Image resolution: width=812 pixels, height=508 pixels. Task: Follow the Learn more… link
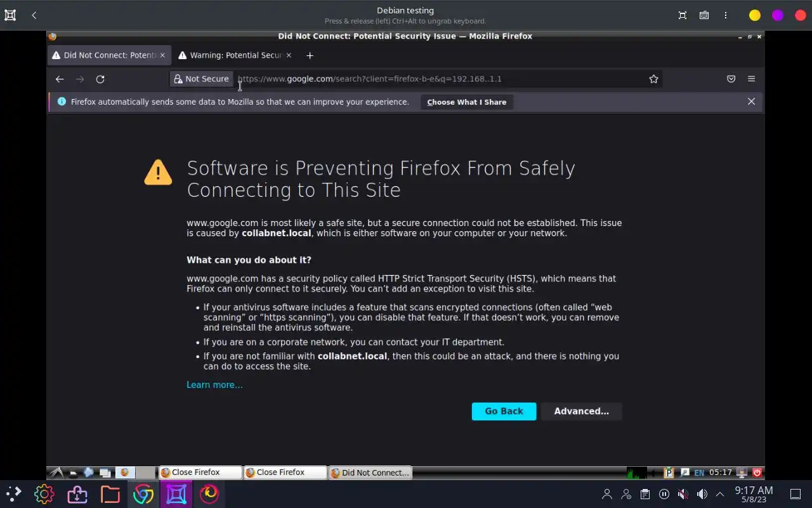[214, 385]
